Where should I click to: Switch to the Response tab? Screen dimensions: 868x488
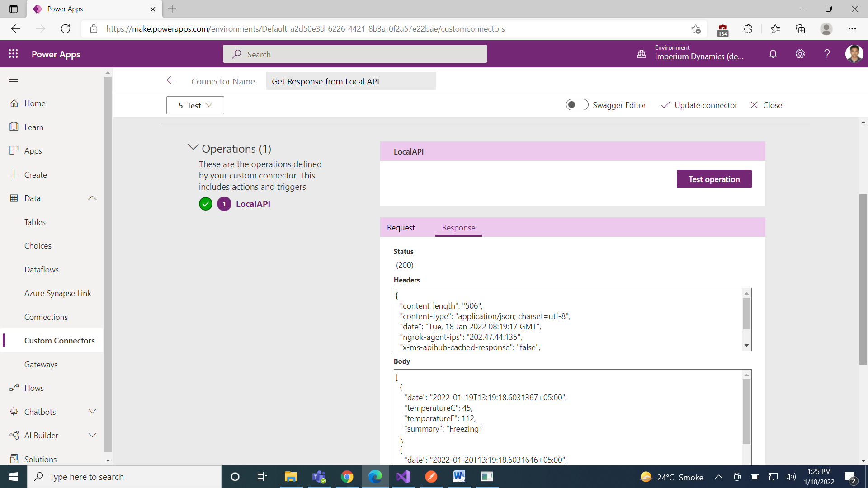(458, 228)
